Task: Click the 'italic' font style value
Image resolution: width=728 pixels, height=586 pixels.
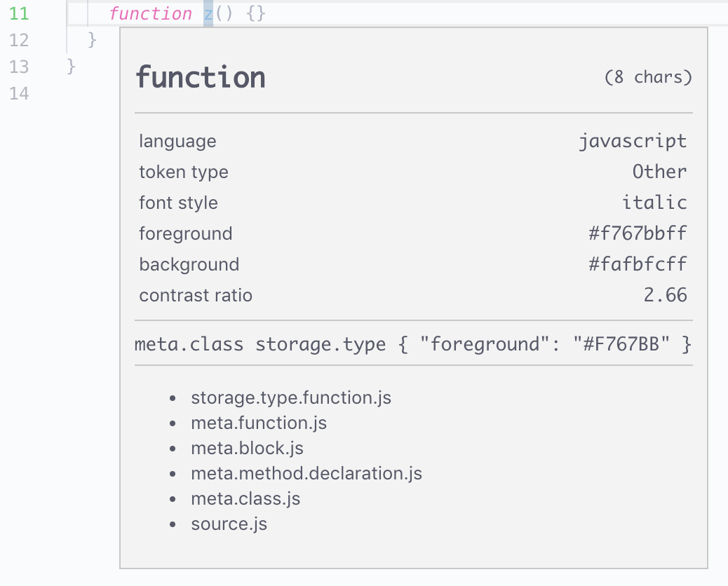Action: tap(654, 203)
